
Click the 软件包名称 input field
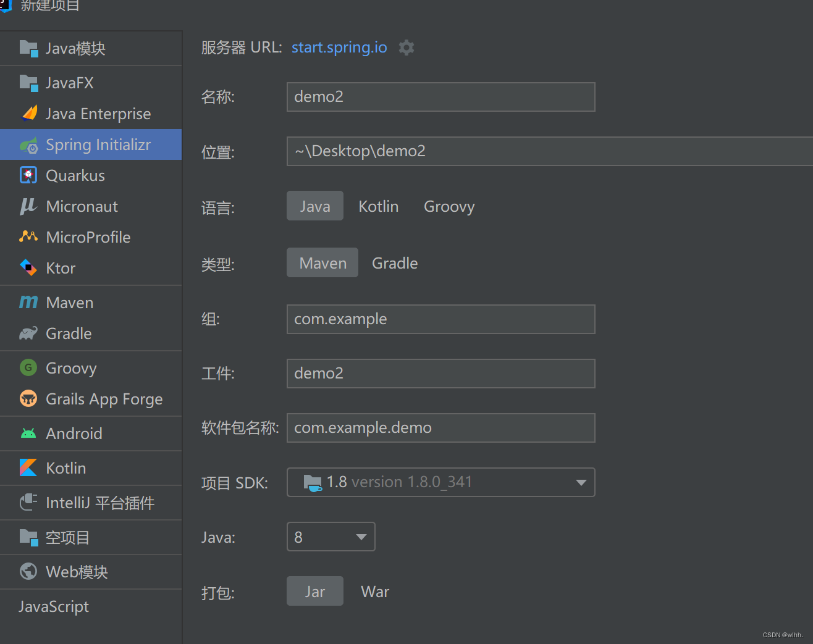tap(440, 427)
